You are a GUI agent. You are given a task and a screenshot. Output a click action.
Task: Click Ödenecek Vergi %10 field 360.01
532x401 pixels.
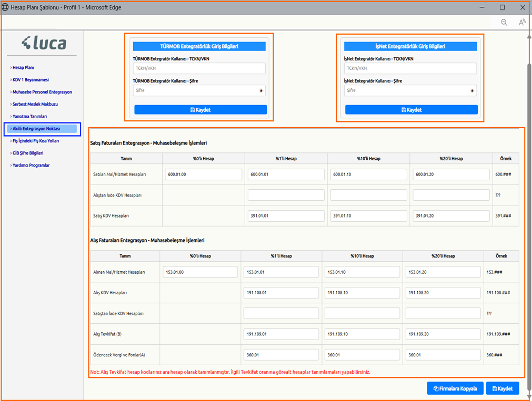(x=362, y=355)
